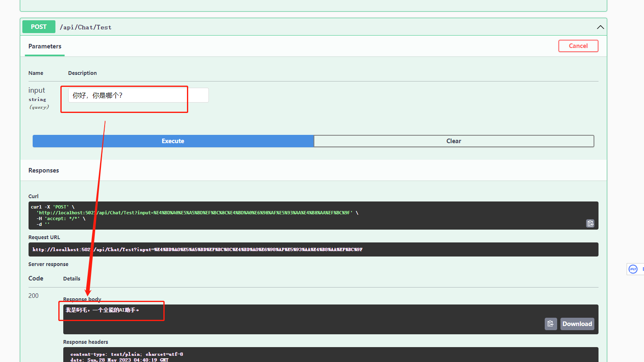Click the 'input' parameter name
The width and height of the screenshot is (644, 362).
36,90
